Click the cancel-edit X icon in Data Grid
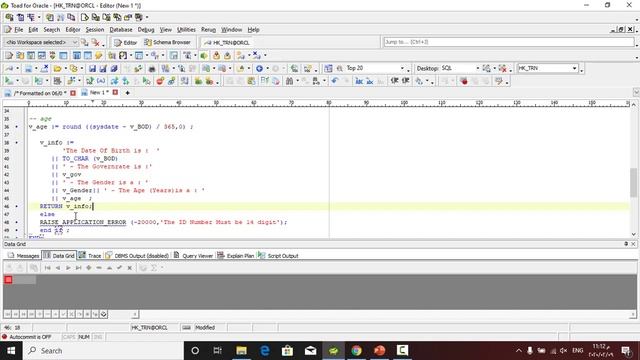The image size is (640, 360). click(x=129, y=268)
